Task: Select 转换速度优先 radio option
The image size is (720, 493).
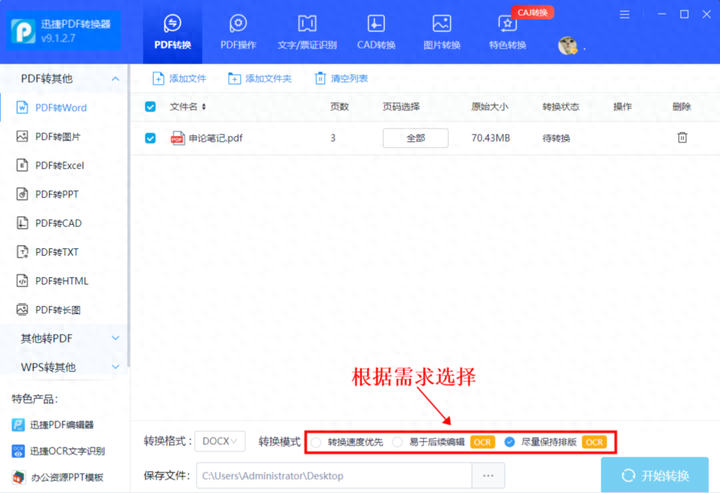Action: pyautogui.click(x=317, y=442)
